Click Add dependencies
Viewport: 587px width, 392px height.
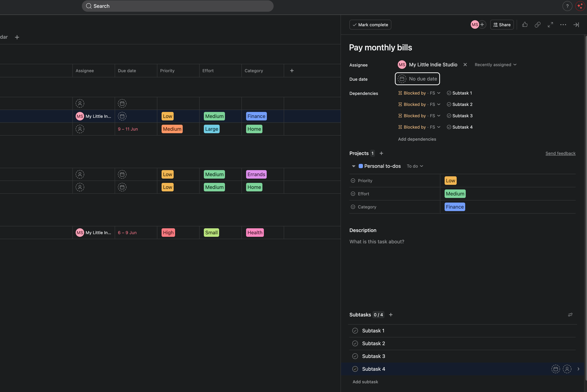tap(417, 139)
